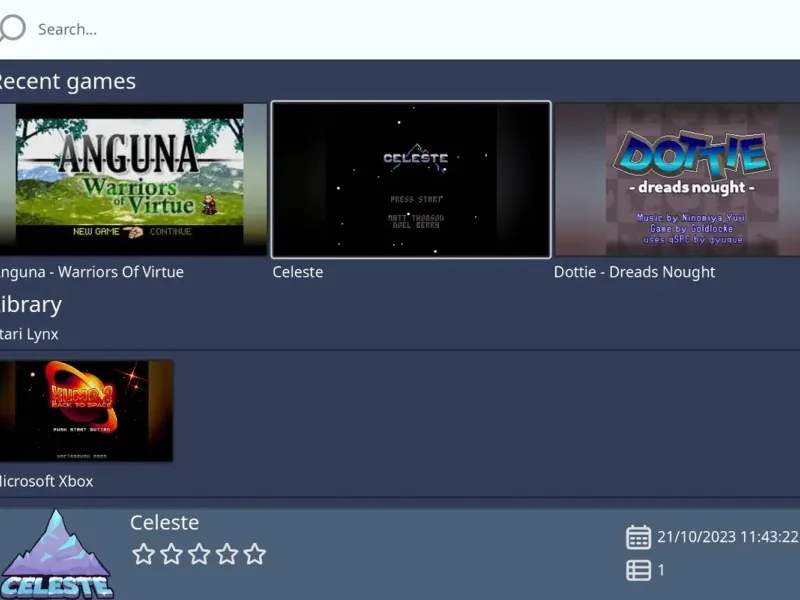Open the Microsoft Xbox system label
The image size is (800, 600).
(x=46, y=481)
